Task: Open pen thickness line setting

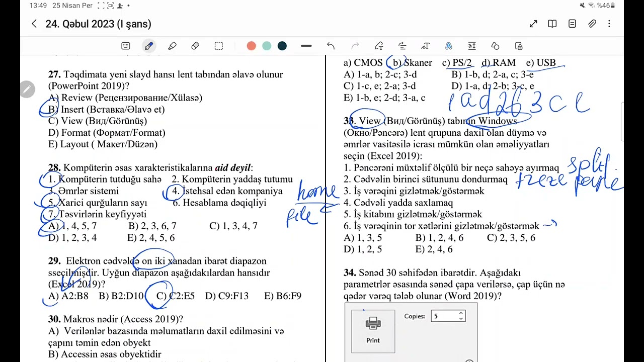Action: coord(306,46)
